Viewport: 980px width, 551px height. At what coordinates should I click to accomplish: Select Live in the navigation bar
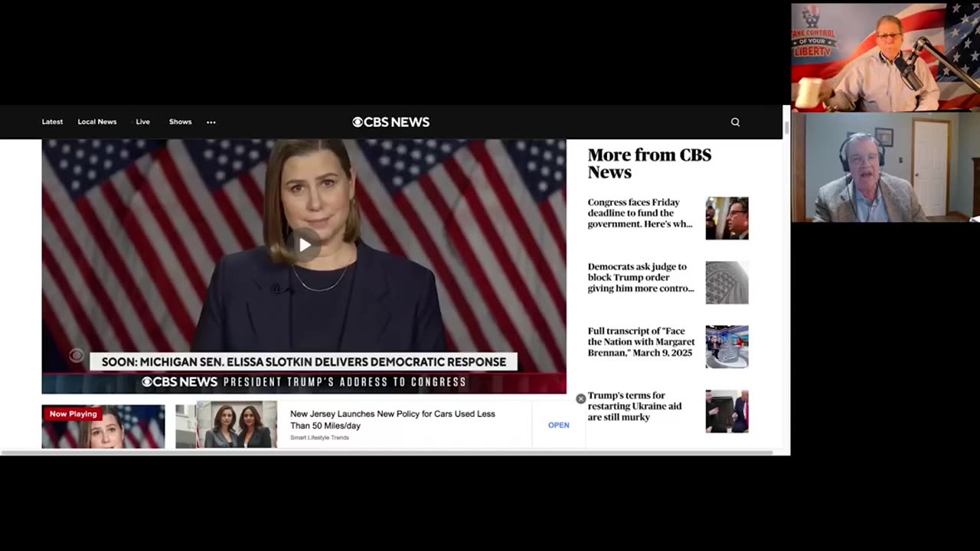143,122
